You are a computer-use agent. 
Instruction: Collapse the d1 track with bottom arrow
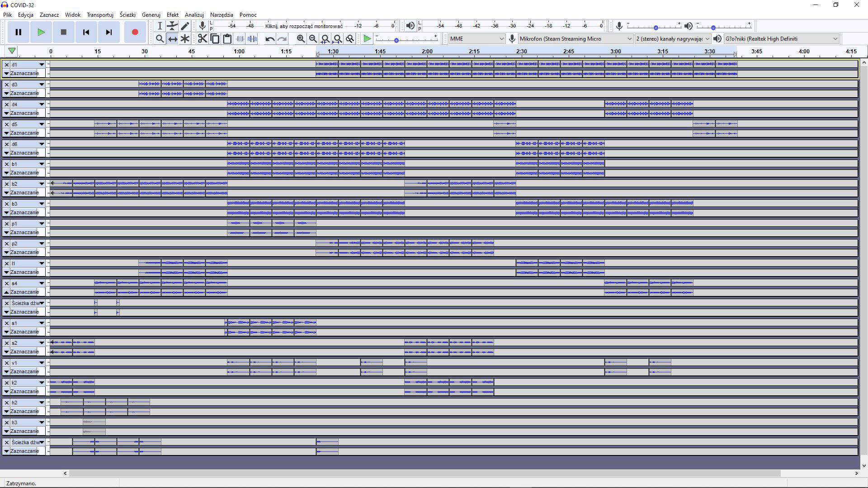(x=6, y=73)
